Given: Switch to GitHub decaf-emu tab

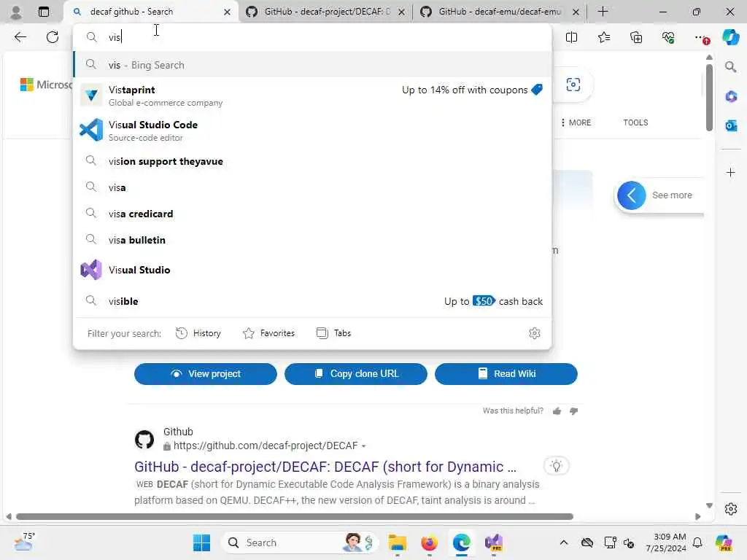Looking at the screenshot, I should pyautogui.click(x=499, y=12).
